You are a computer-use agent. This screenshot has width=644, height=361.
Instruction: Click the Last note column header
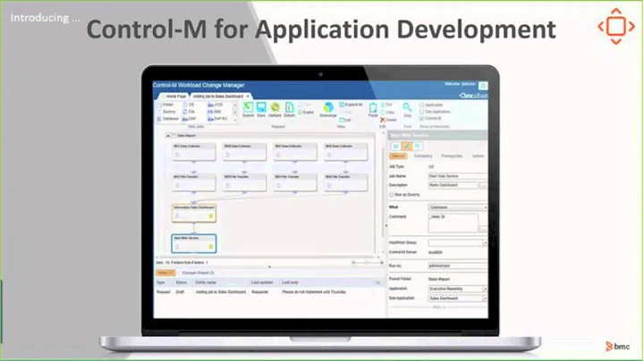click(x=290, y=282)
